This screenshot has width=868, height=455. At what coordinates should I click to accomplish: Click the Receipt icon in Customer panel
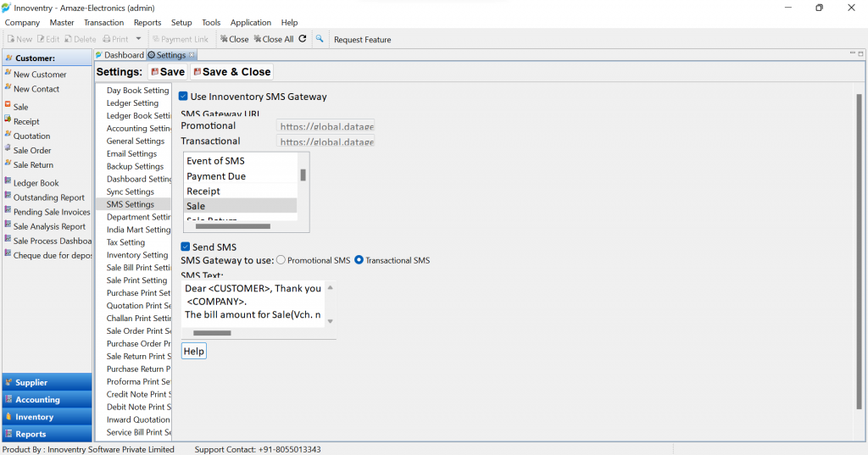(x=8, y=119)
